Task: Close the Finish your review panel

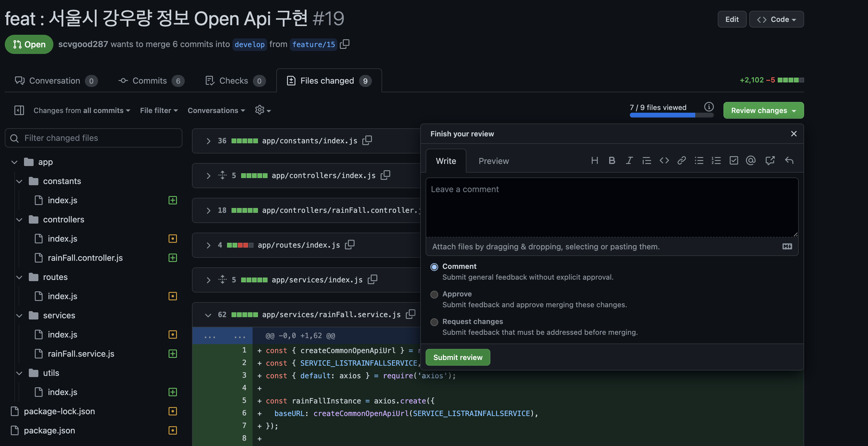Action: 794,134
